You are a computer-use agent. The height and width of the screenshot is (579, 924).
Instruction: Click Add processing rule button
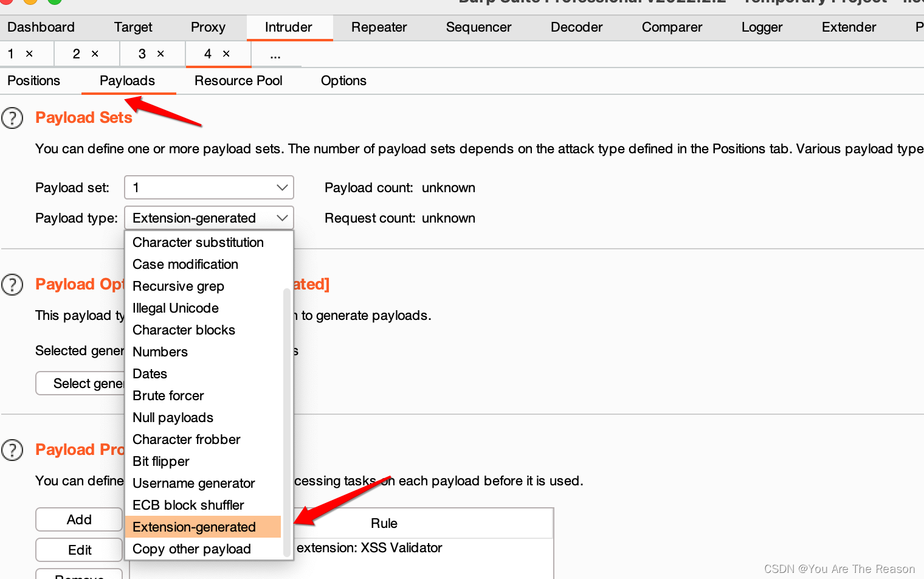pos(79,519)
